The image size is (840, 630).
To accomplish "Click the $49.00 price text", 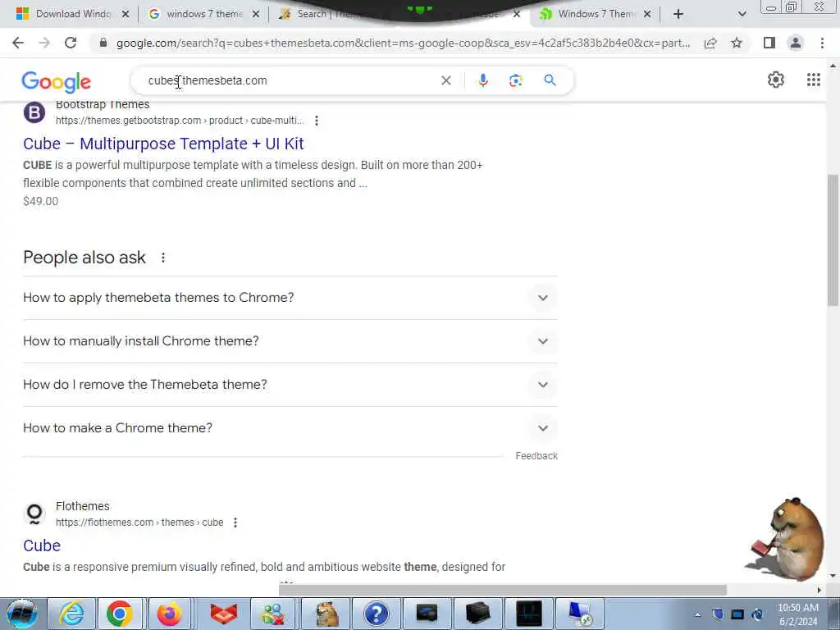I will [x=41, y=202].
